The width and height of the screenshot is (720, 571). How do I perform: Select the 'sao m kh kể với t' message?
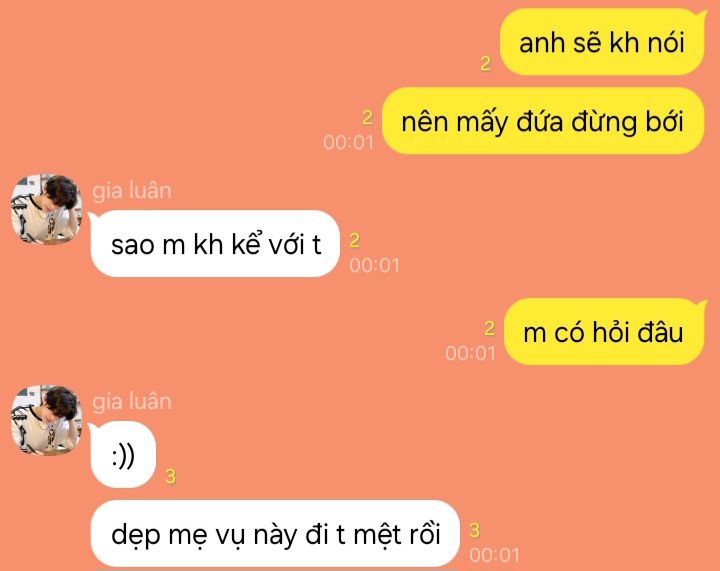[x=215, y=244]
